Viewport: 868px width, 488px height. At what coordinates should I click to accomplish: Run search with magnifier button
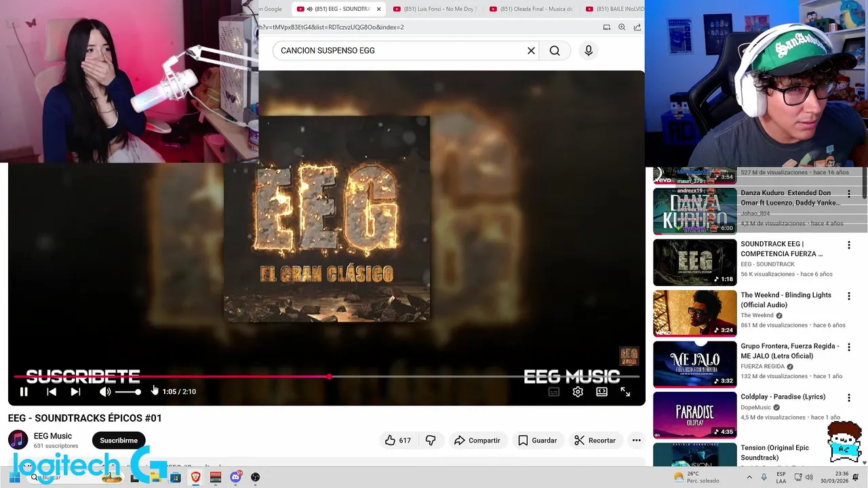[555, 50]
